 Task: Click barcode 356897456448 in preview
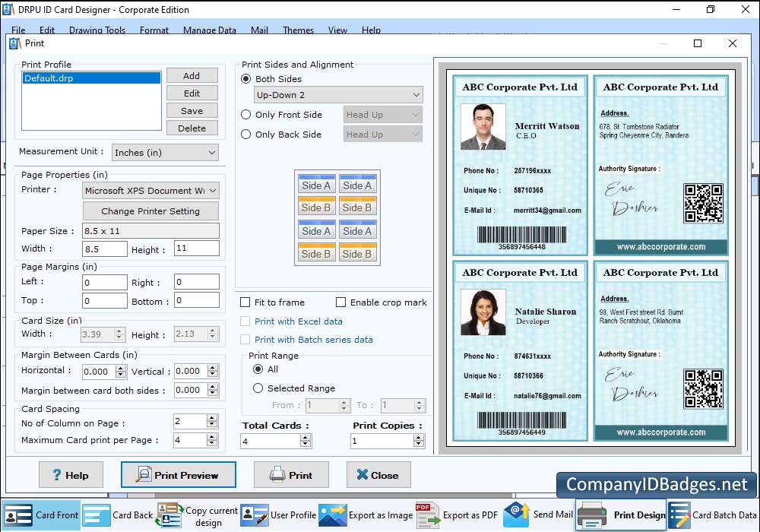point(521,238)
